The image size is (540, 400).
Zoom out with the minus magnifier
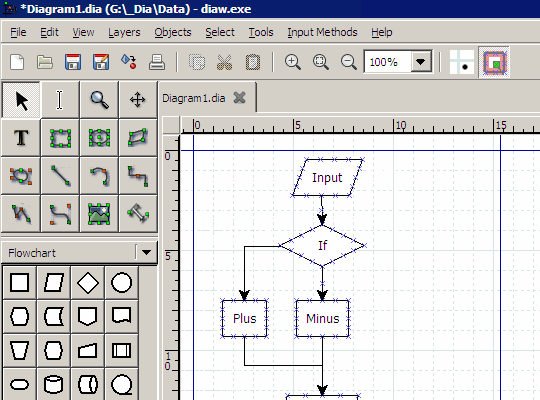pos(349,62)
